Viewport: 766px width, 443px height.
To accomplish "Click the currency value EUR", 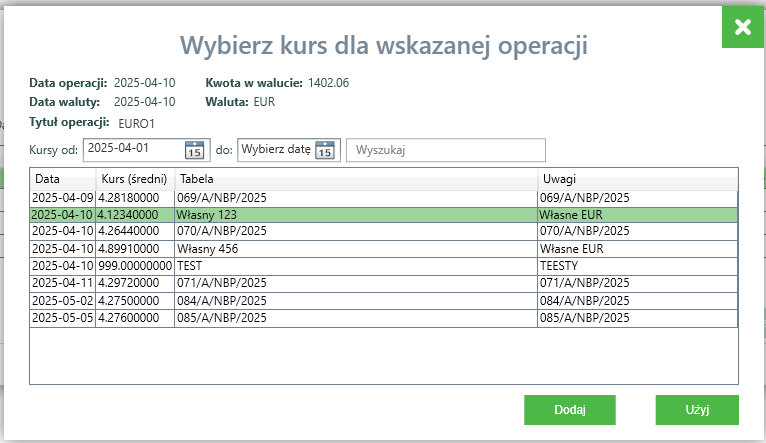I will coord(264,102).
